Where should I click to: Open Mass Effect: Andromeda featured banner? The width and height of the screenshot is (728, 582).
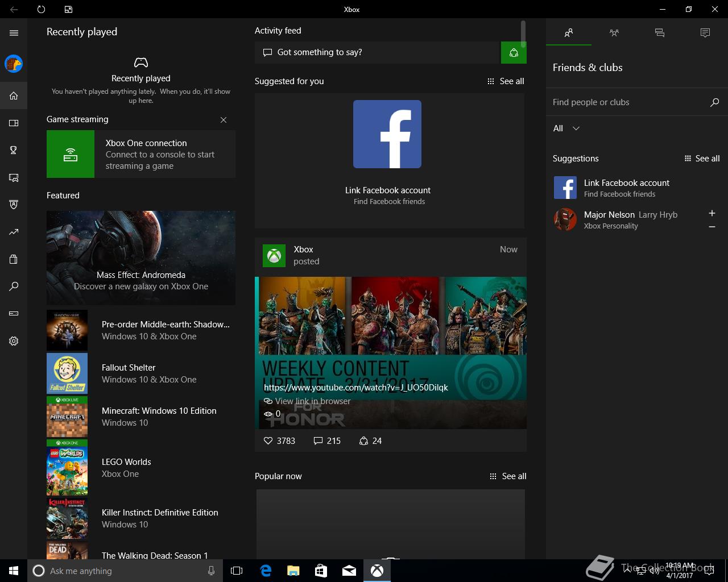click(x=141, y=258)
